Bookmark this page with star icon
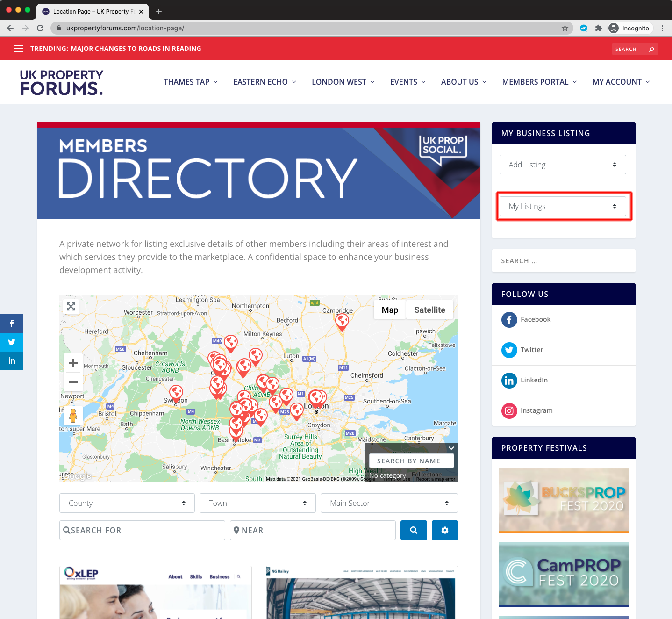This screenshot has height=619, width=672. click(x=565, y=28)
